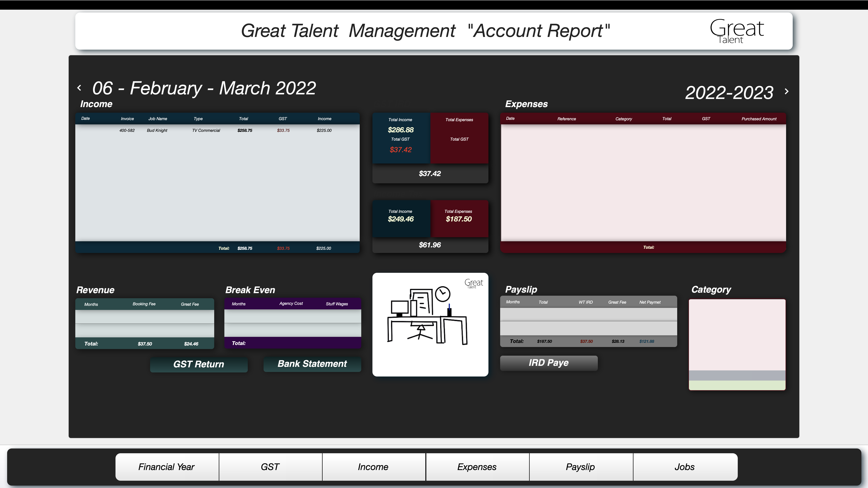This screenshot has width=868, height=488.
Task: Click Payslip WT IRD total $37.50
Action: 586,341
